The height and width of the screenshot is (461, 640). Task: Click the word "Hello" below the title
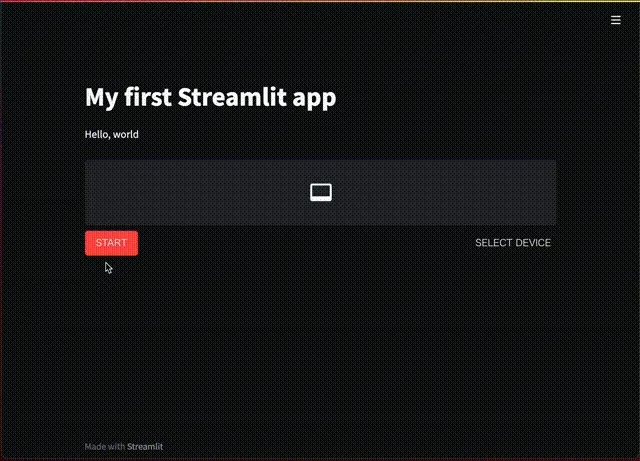pos(97,134)
